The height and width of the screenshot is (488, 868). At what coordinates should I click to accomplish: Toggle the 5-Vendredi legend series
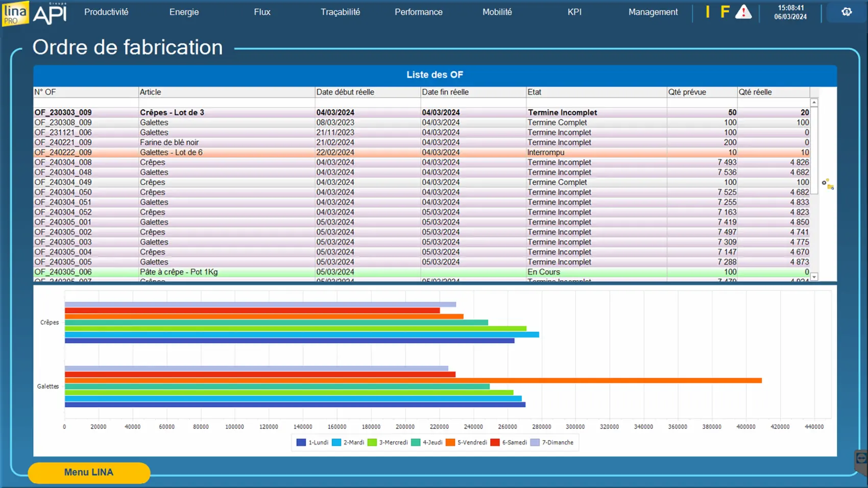pos(466,443)
